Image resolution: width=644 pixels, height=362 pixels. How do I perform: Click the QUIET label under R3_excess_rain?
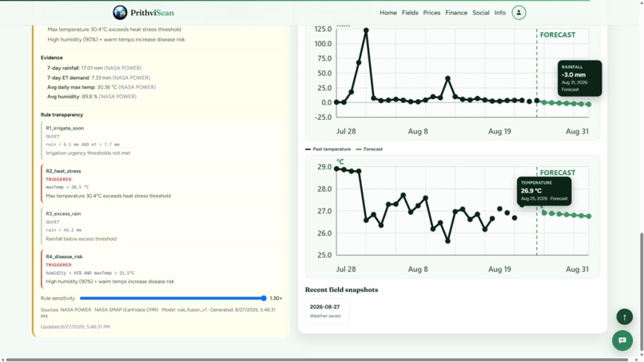pos(53,222)
